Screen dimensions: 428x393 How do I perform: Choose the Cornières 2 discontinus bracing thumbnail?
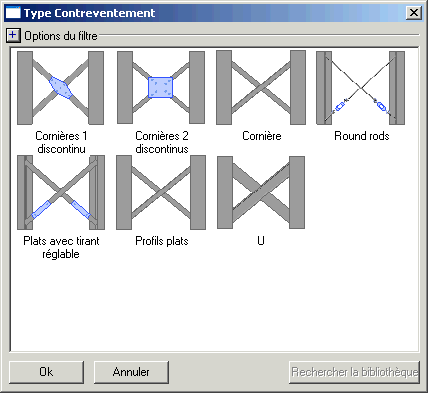[x=161, y=88]
